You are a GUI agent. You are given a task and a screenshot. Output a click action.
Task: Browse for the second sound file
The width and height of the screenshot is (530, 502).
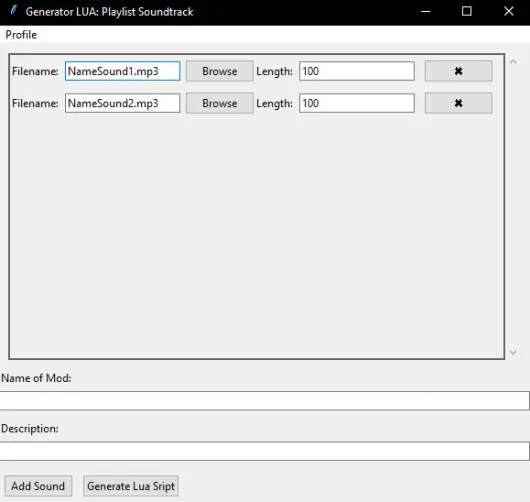(220, 103)
